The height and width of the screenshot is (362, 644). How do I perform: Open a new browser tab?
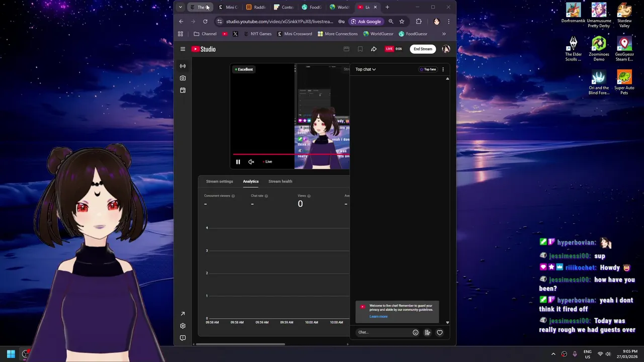387,7
